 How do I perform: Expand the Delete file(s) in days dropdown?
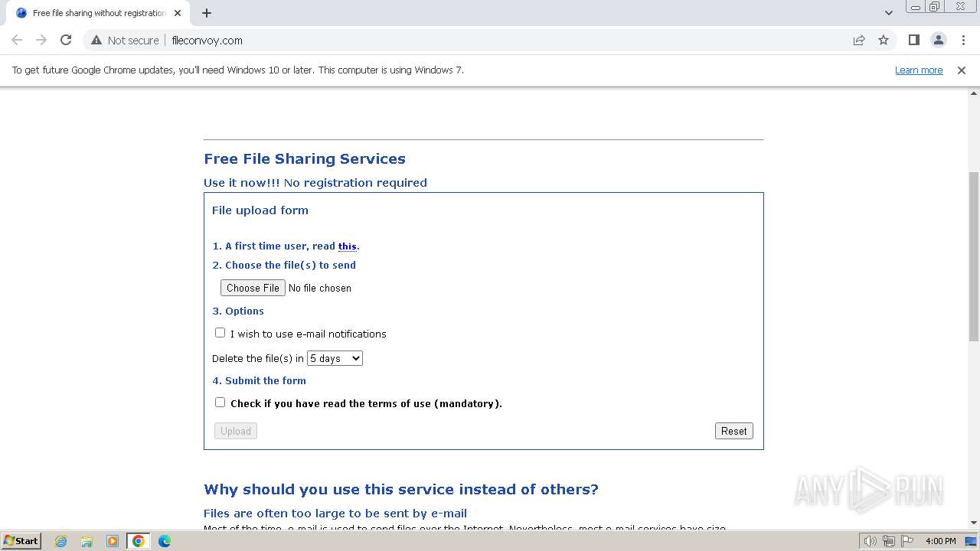[335, 358]
